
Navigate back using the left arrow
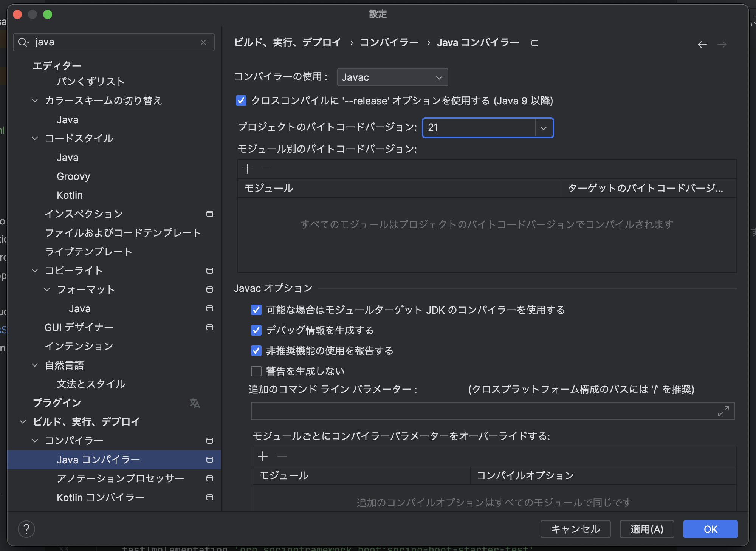tap(702, 44)
